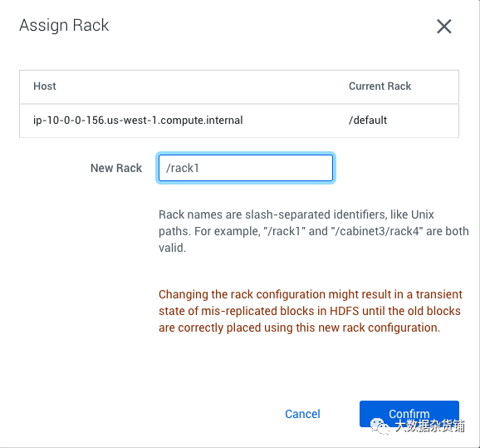The height and width of the screenshot is (448, 480).
Task: Close the Assign Rack dialog with X
Action: click(444, 27)
